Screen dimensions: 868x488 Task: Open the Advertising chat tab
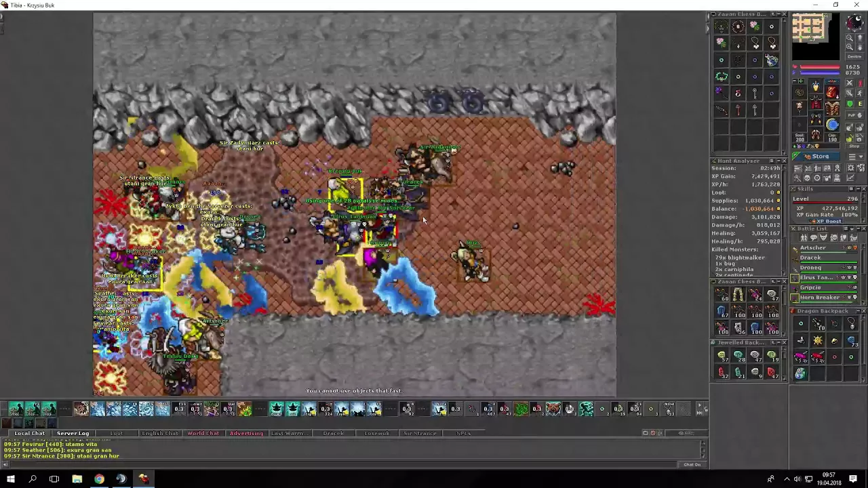pyautogui.click(x=247, y=433)
